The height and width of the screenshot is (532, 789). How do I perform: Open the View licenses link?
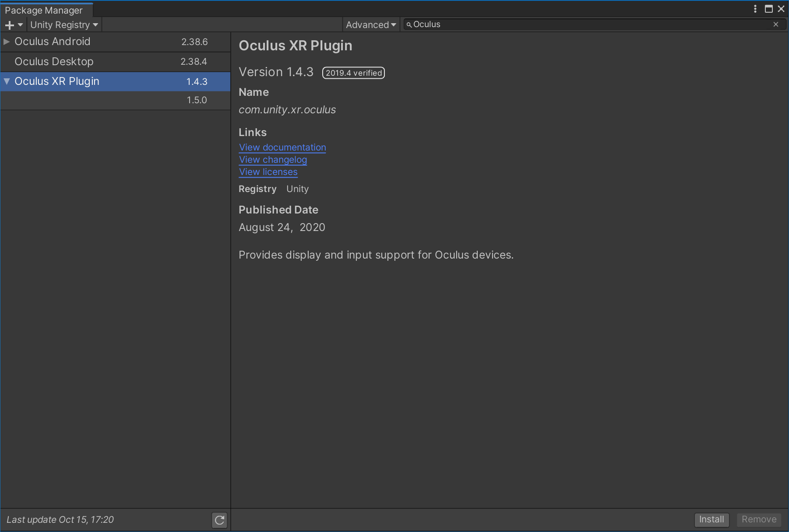(268, 172)
